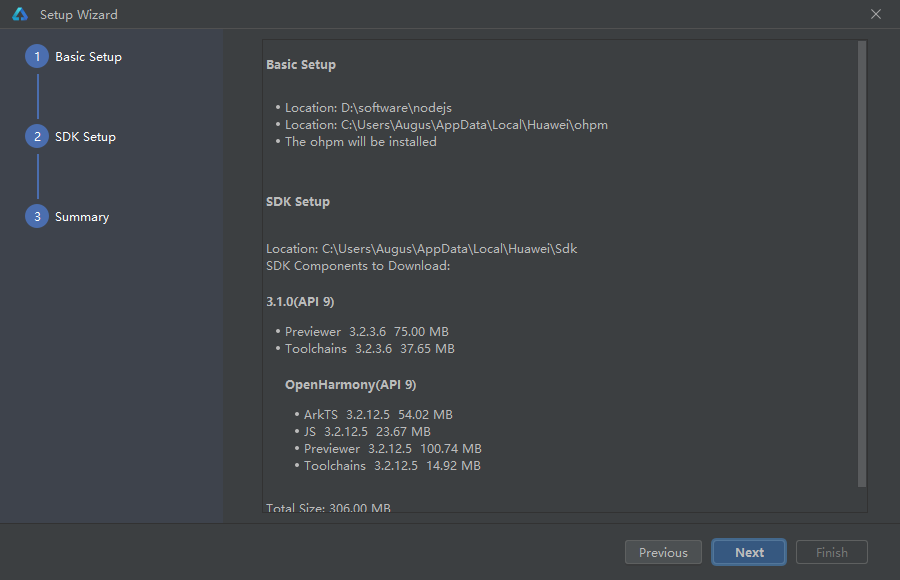Click the Total Size 306.00 MB line
The image size is (900, 580).
point(328,508)
